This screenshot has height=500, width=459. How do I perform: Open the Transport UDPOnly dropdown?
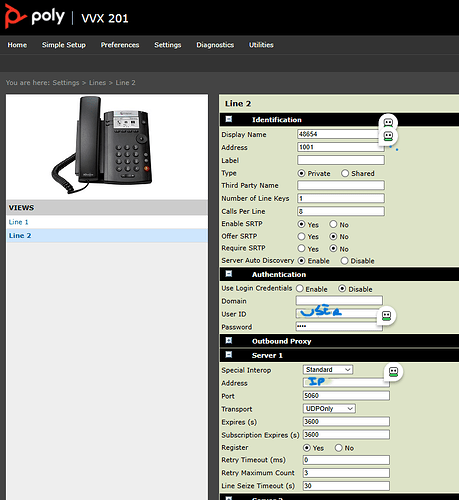coord(329,409)
